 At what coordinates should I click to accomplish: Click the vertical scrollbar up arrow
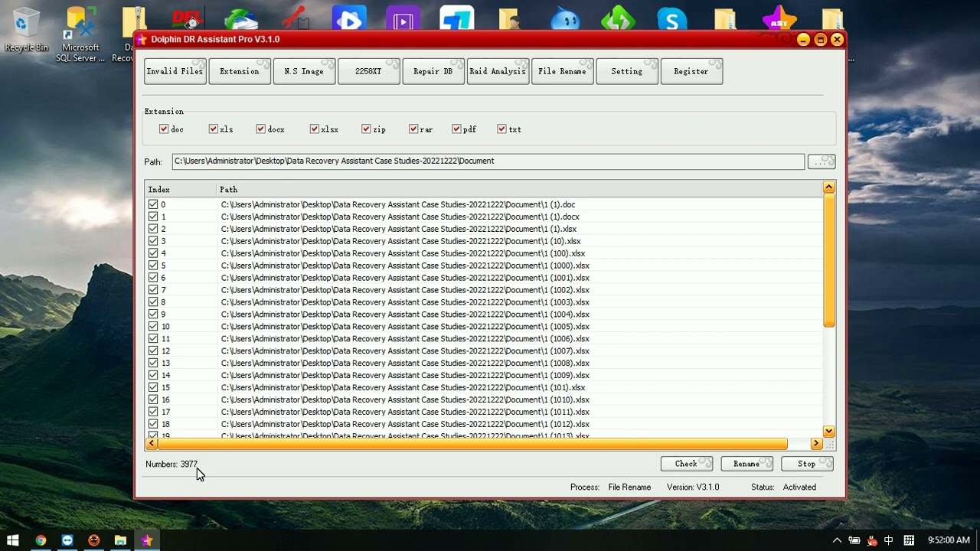click(829, 187)
